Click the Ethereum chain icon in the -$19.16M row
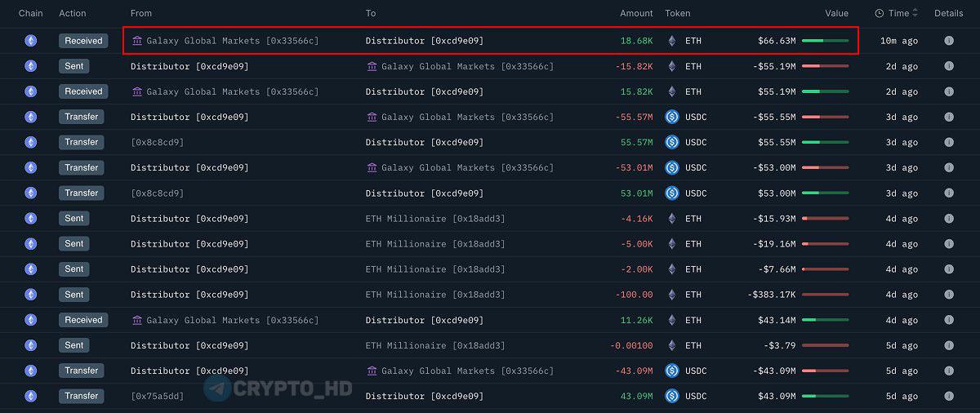 [31, 244]
